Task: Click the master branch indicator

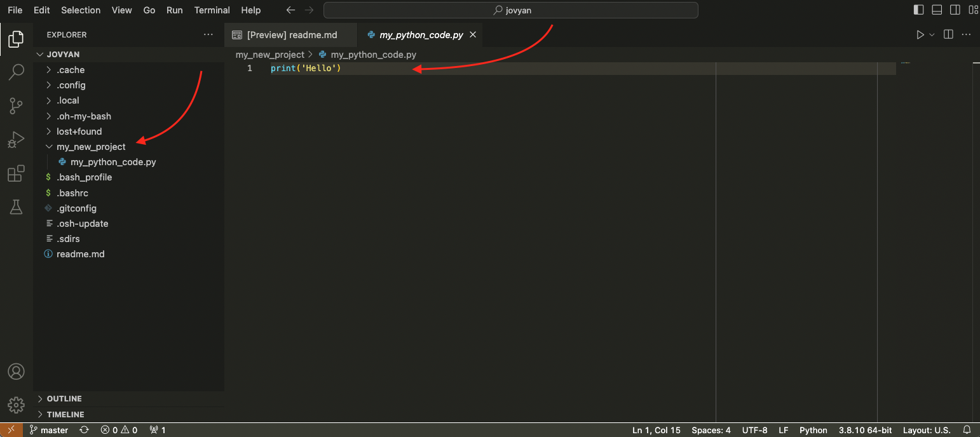Action: tap(49, 430)
